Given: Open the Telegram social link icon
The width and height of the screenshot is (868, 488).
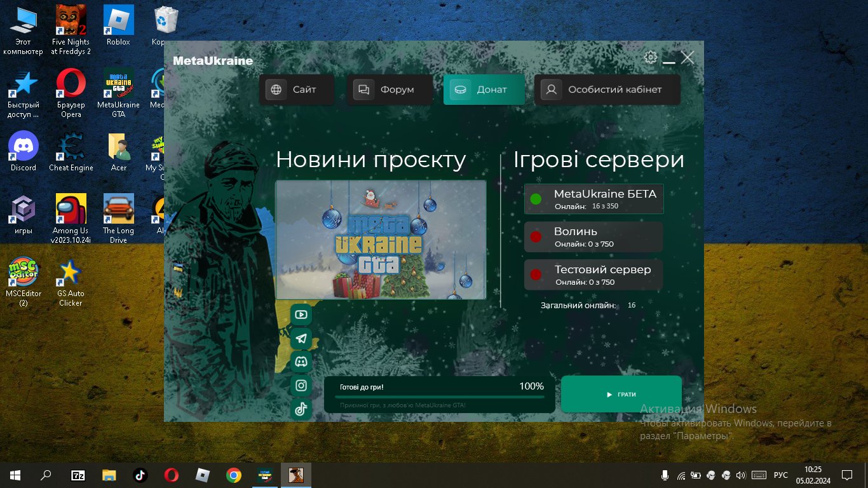Looking at the screenshot, I should click(x=301, y=339).
